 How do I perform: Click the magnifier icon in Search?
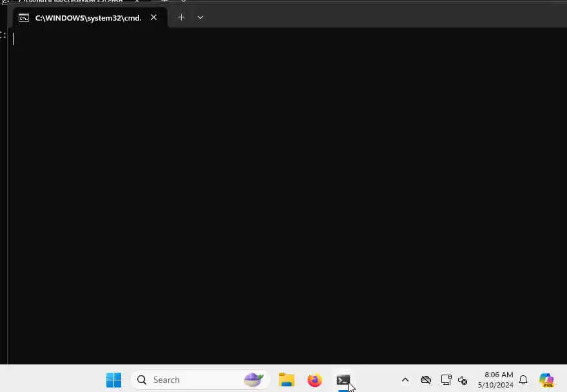142,380
